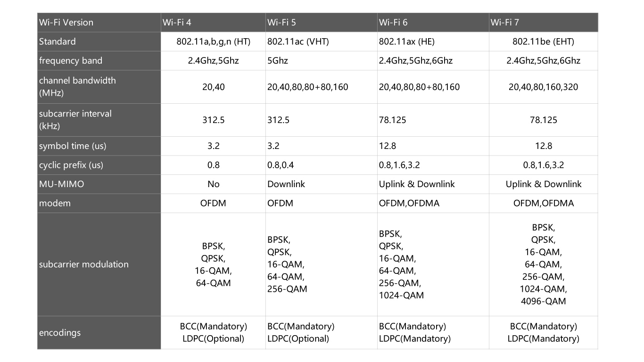This screenshot has height=362, width=644.
Task: Select the "modem" row label
Action: 55,203
